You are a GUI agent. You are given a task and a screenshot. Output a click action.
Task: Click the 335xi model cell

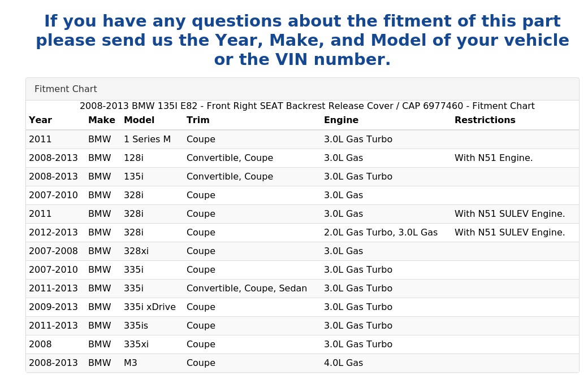click(136, 344)
